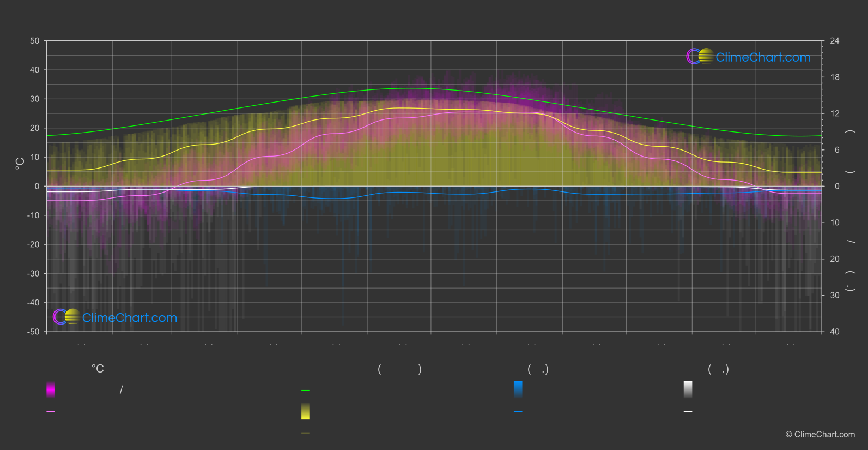Viewport: 868px width, 450px height.
Task: Click the rotated °C left axis title
Action: coord(20,164)
